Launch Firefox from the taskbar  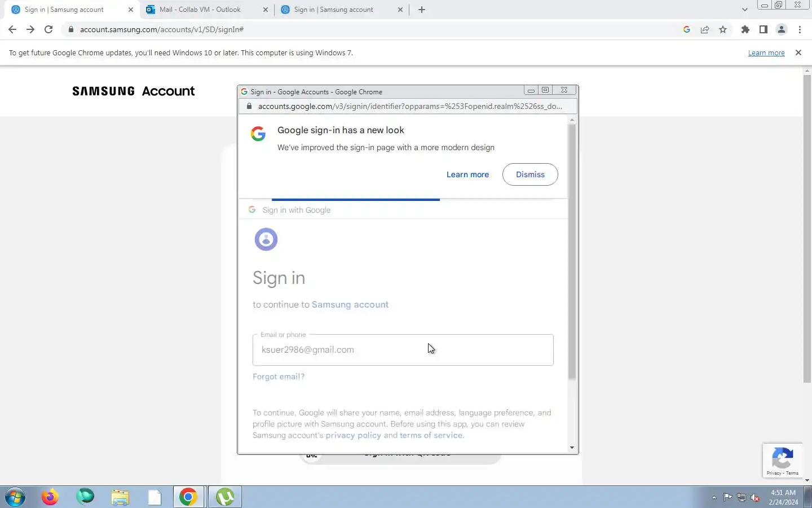point(50,497)
